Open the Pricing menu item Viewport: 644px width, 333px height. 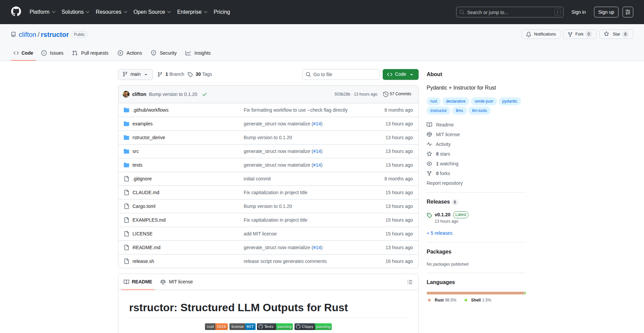[222, 12]
